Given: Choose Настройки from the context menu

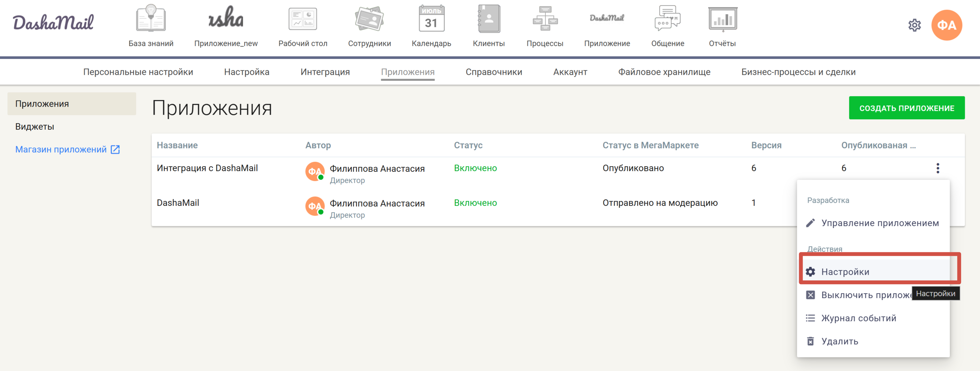Looking at the screenshot, I should click(873, 271).
